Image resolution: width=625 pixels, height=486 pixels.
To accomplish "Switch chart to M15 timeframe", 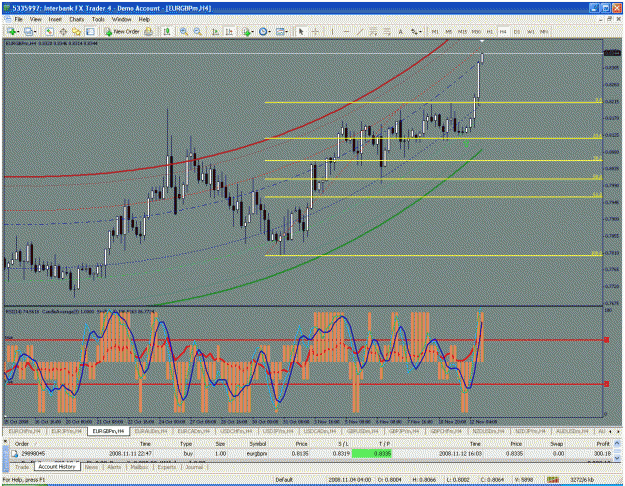I will [462, 31].
